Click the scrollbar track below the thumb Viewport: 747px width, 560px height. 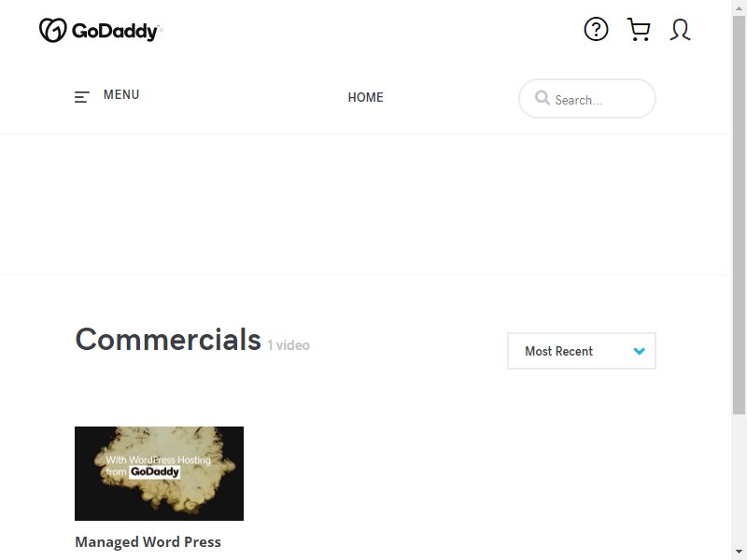click(739, 480)
